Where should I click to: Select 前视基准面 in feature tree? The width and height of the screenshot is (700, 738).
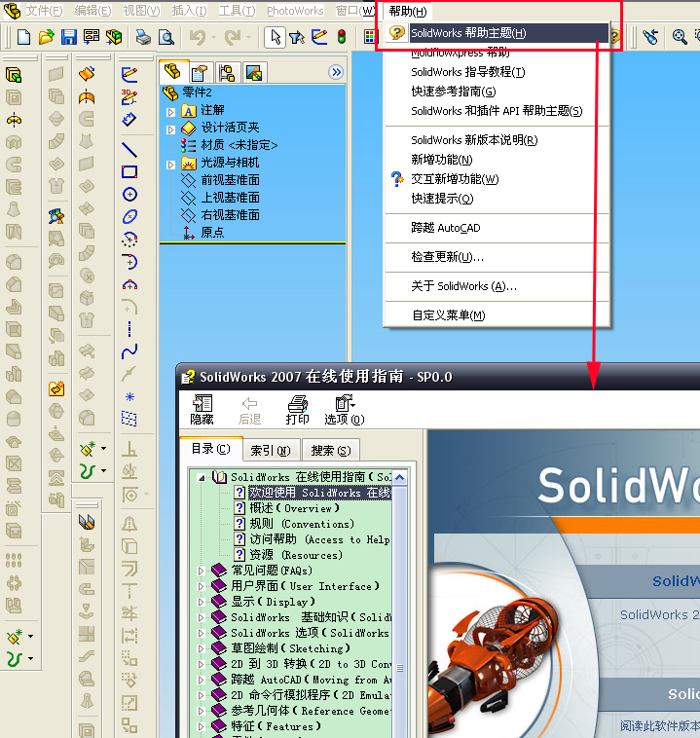pos(230,180)
